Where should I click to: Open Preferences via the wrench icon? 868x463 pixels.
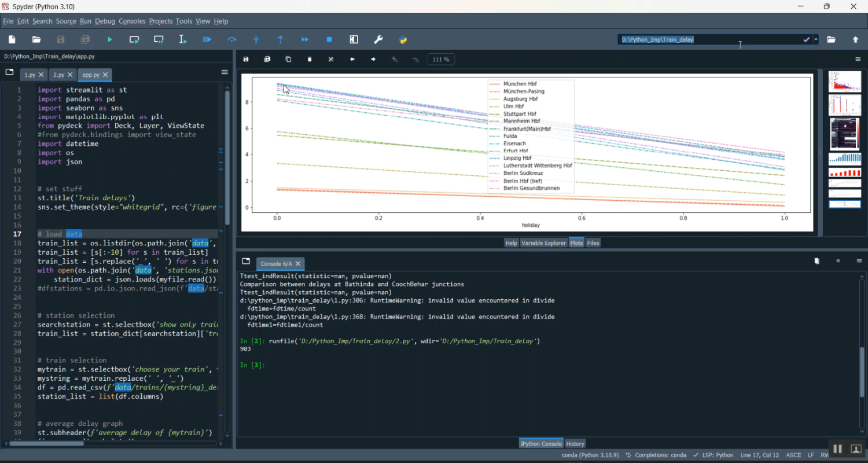click(378, 39)
